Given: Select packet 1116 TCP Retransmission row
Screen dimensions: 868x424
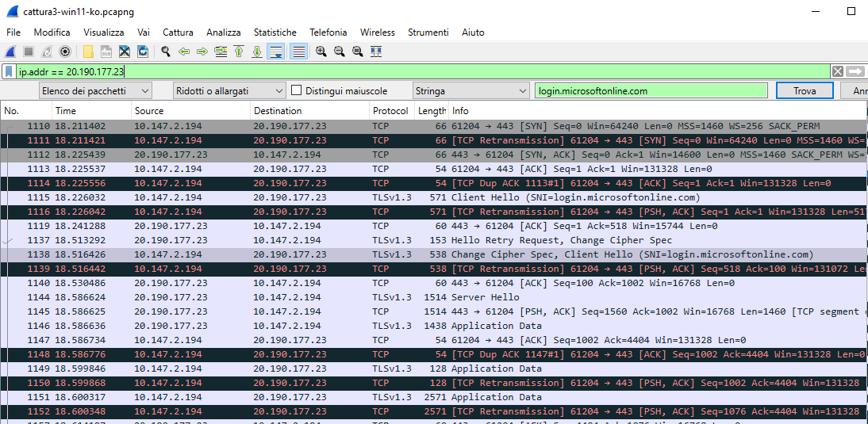Looking at the screenshot, I should 434,212.
